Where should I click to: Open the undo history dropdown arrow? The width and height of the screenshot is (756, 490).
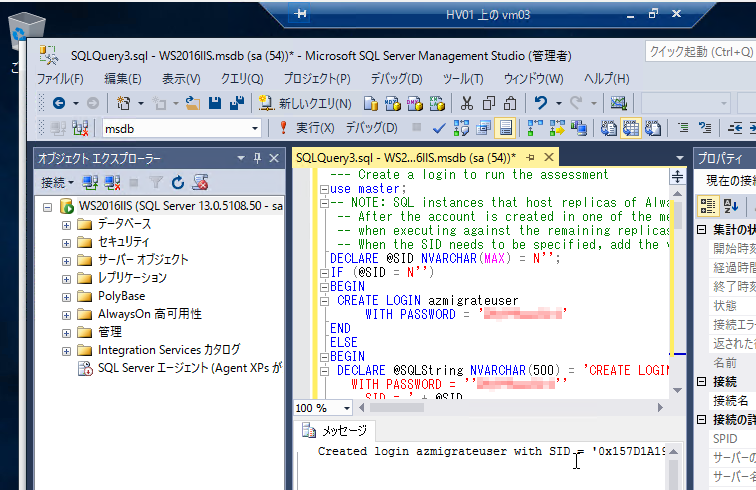[559, 103]
